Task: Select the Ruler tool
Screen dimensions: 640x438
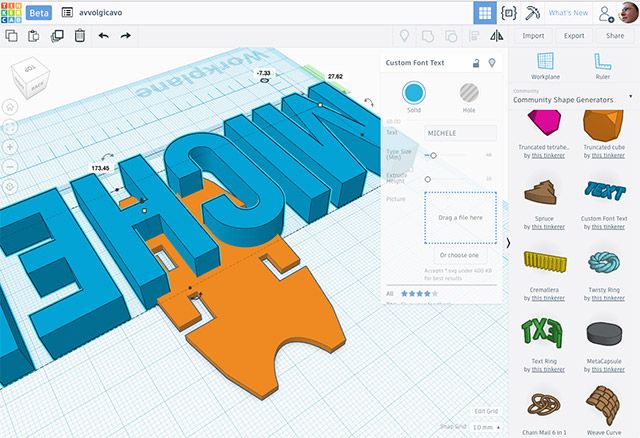Action: click(x=602, y=66)
